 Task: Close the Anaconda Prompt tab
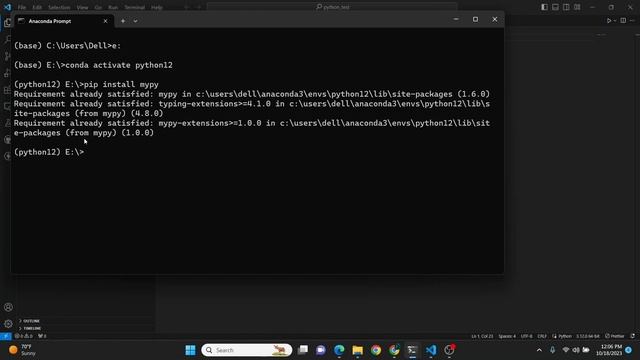105,21
